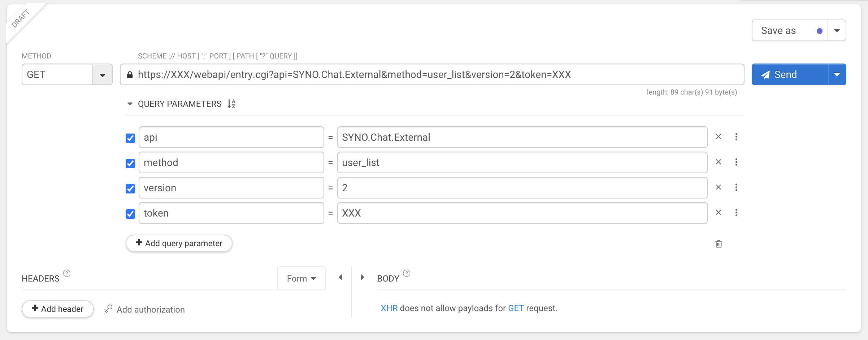Open the Save as dropdown arrow
868x340 pixels.
coord(837,30)
